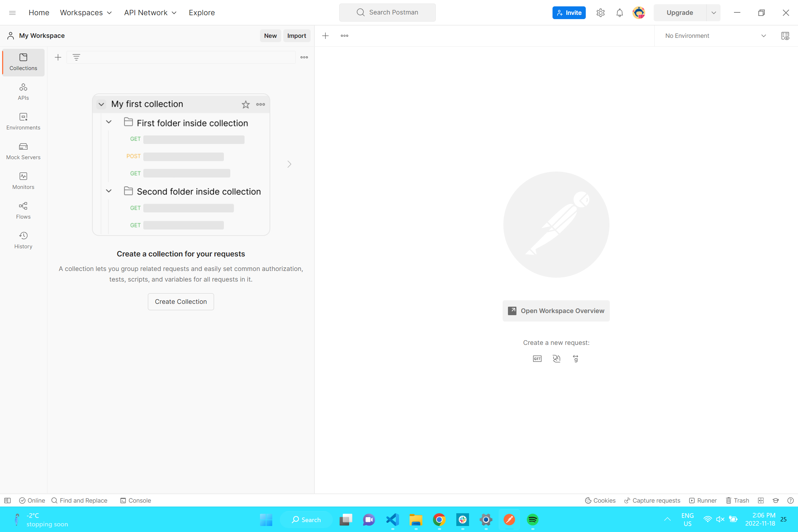Click the Create Collection button
This screenshot has width=798, height=532.
[x=180, y=301]
